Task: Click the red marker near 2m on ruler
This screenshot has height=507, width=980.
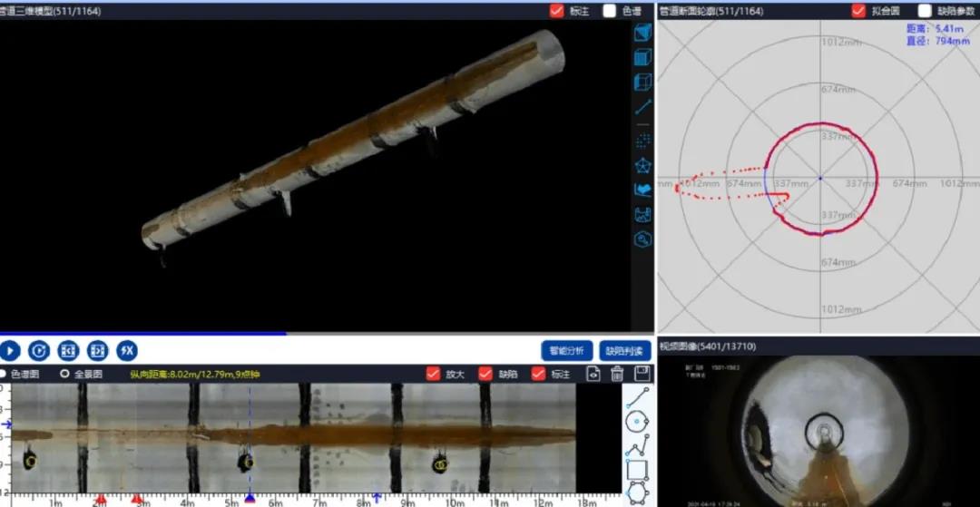Action: point(101,498)
